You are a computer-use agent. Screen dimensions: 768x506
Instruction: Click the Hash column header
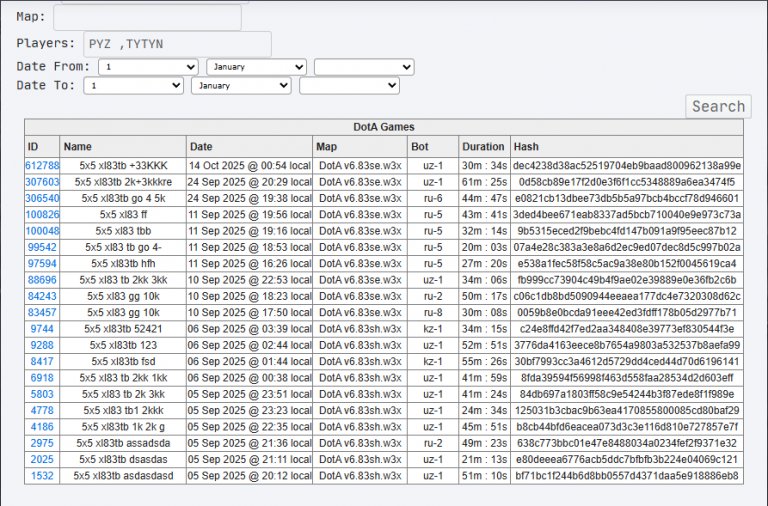tap(627, 146)
